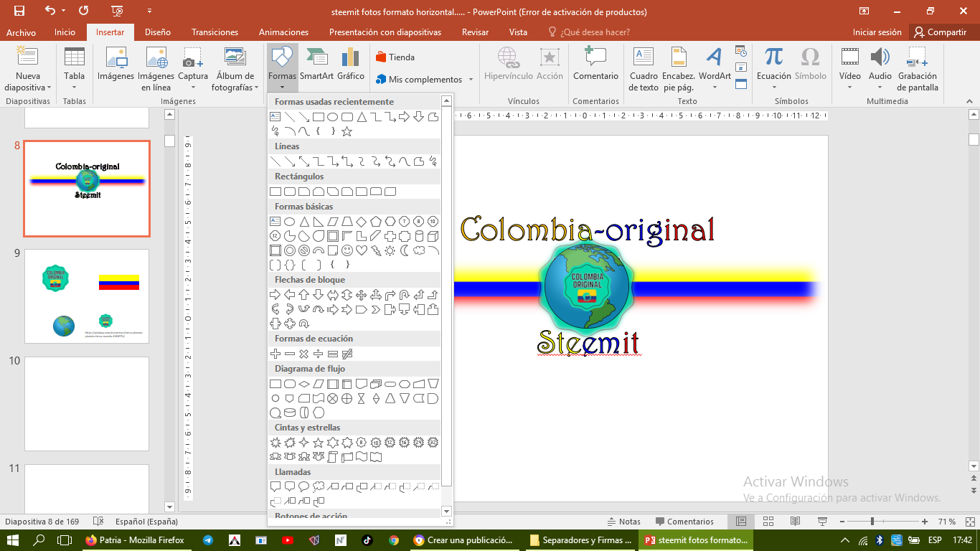Select the not-equal equation shape
The width and height of the screenshot is (980, 551).
coord(347,354)
